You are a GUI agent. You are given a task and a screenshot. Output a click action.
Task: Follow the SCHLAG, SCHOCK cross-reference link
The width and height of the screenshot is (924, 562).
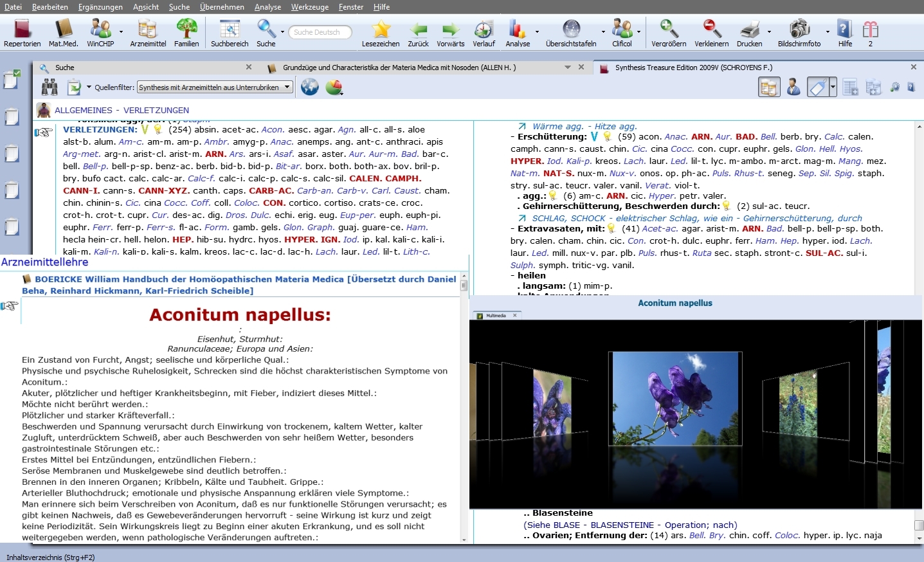coord(697,218)
